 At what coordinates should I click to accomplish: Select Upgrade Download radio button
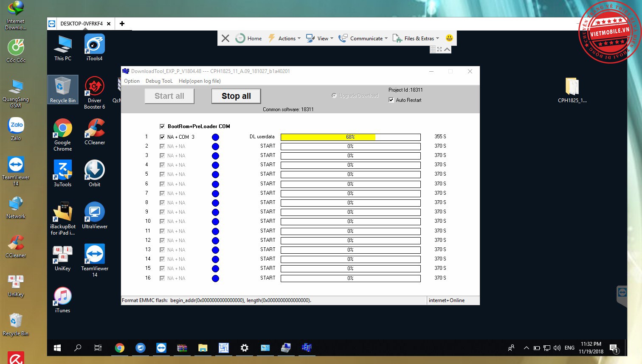click(334, 95)
